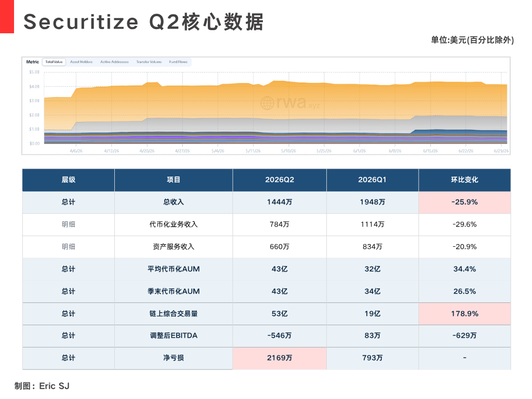Click the '784万' cell
Viewport: 532px width, 399px height.
280,224
